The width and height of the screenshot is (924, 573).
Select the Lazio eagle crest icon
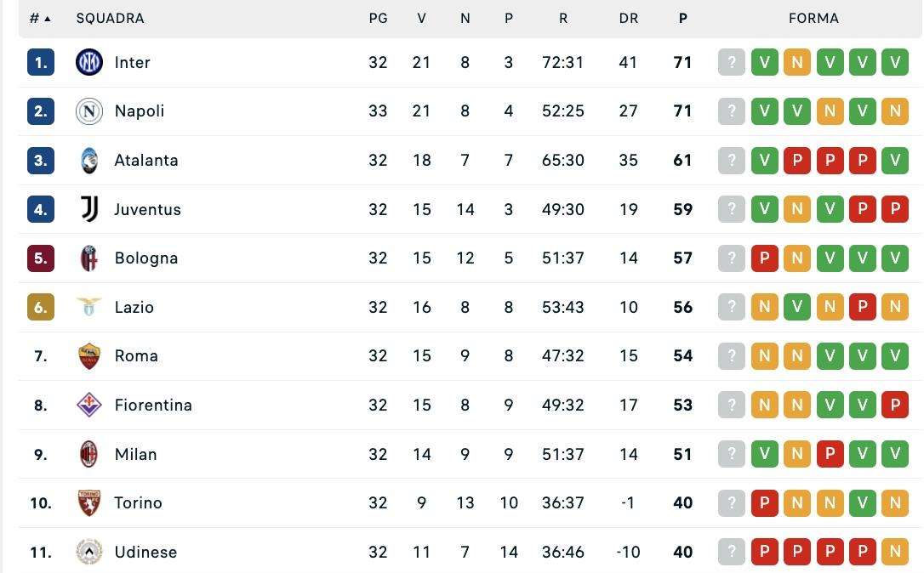pyautogui.click(x=89, y=307)
